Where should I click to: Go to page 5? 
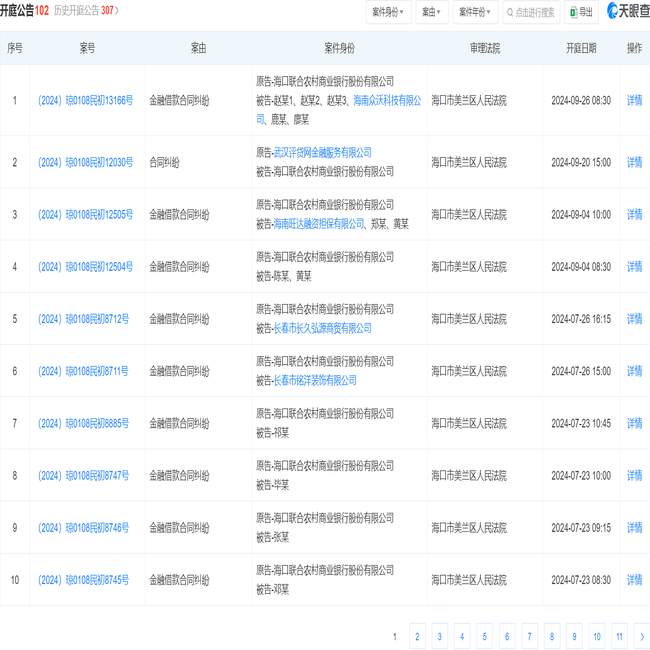click(485, 636)
